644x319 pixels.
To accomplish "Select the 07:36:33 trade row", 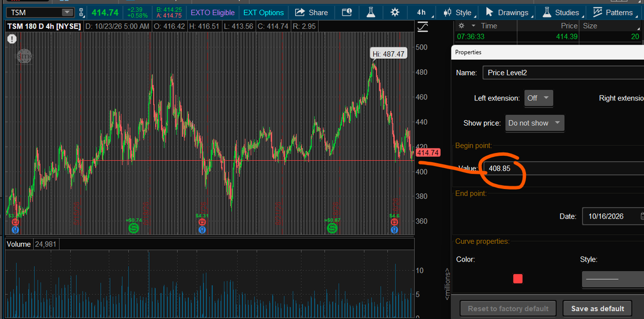I will pyautogui.click(x=549, y=37).
